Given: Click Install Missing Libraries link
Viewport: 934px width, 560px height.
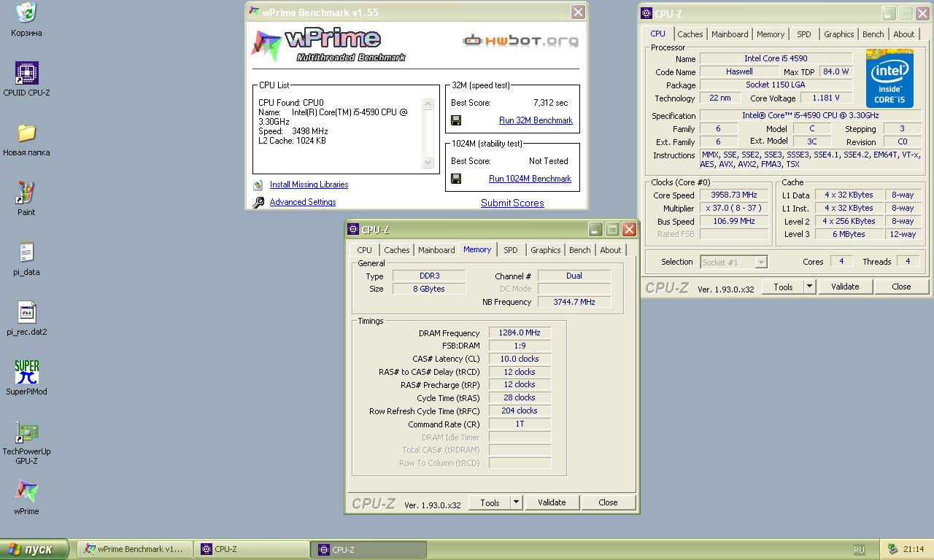Looking at the screenshot, I should coord(309,185).
